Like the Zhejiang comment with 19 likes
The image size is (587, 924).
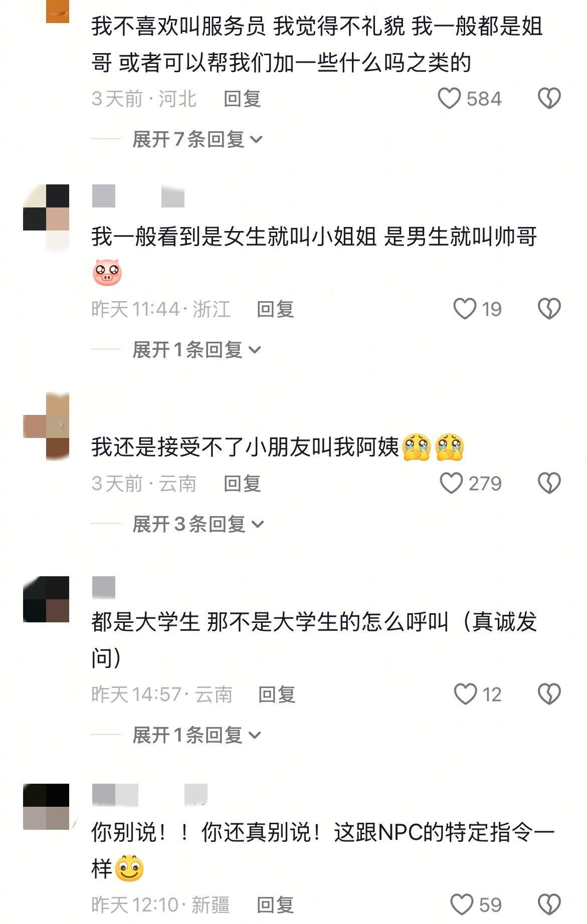(465, 309)
